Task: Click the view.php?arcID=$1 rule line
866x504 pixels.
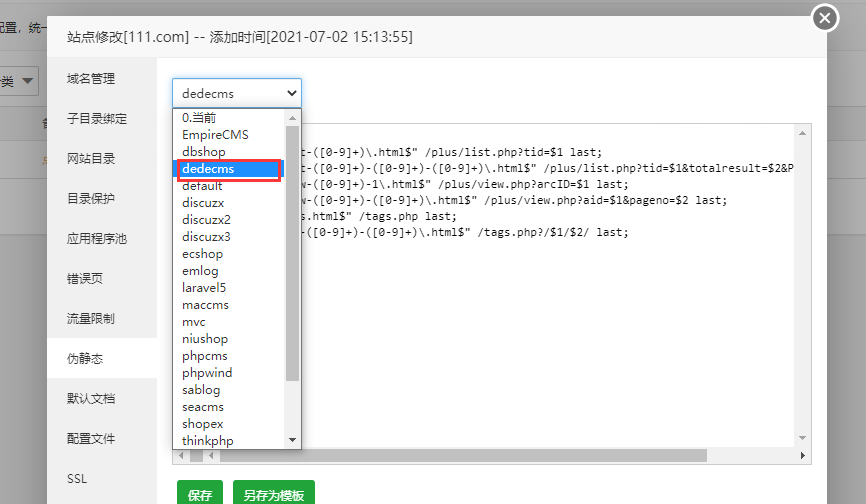Action: point(466,184)
